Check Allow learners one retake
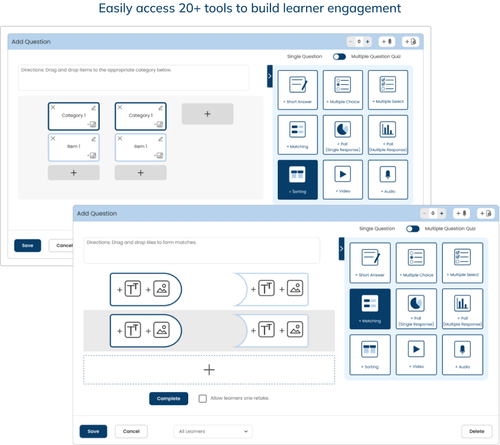Screen dimensions: 500x445 [x=203, y=398]
